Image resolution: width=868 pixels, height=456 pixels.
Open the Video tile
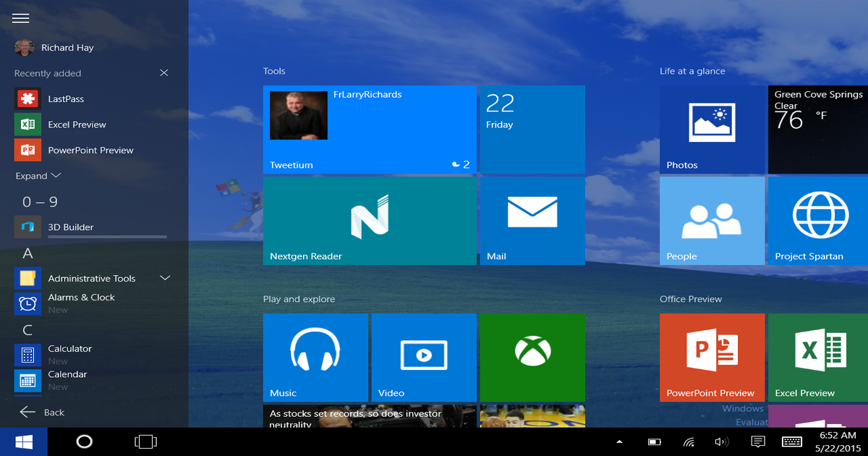pyautogui.click(x=424, y=356)
